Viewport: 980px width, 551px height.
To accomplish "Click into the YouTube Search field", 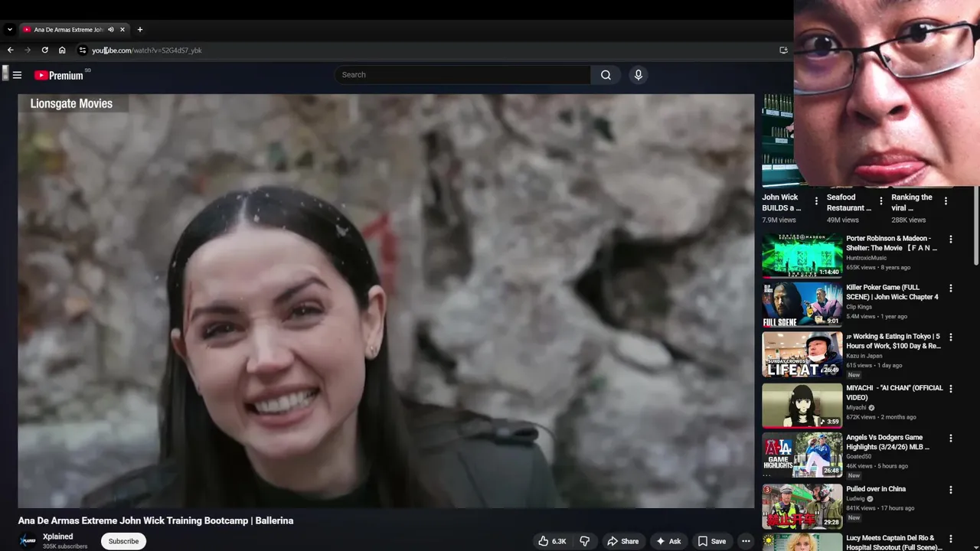I will 462,75.
